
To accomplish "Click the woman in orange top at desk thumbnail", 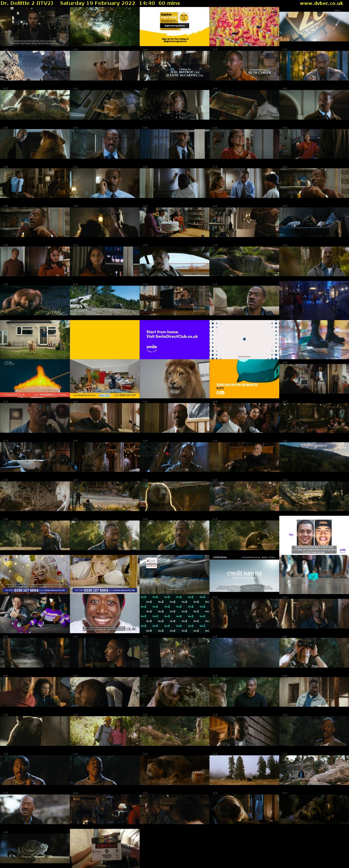I will click(x=314, y=144).
